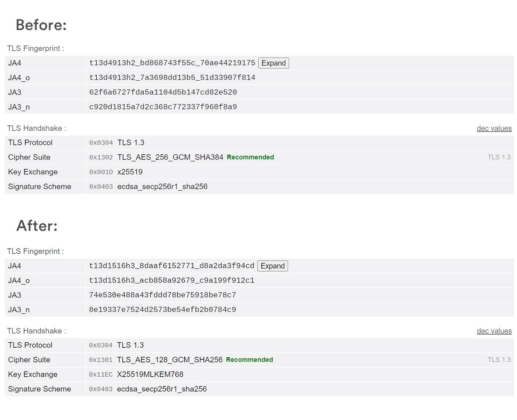The width and height of the screenshot is (517, 420).
Task: Select JA3_n hash 8e19337e7524d2573be54efb2b0784c9
Action: [x=162, y=310]
